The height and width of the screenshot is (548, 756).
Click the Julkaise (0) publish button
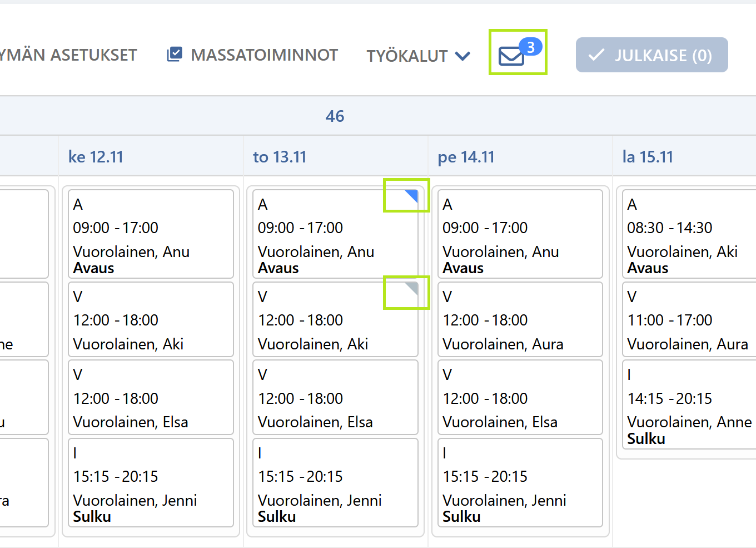click(652, 55)
